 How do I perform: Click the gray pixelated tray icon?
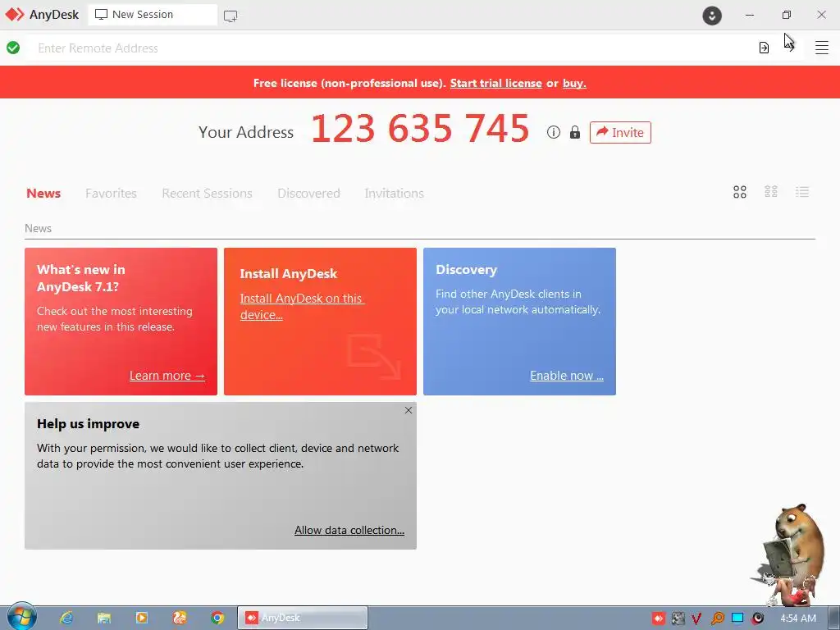tap(678, 619)
